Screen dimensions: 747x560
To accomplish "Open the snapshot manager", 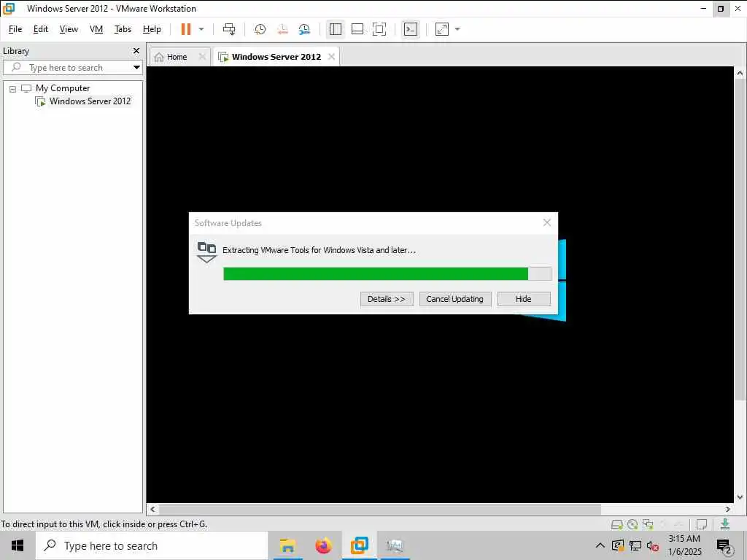I will point(304,29).
